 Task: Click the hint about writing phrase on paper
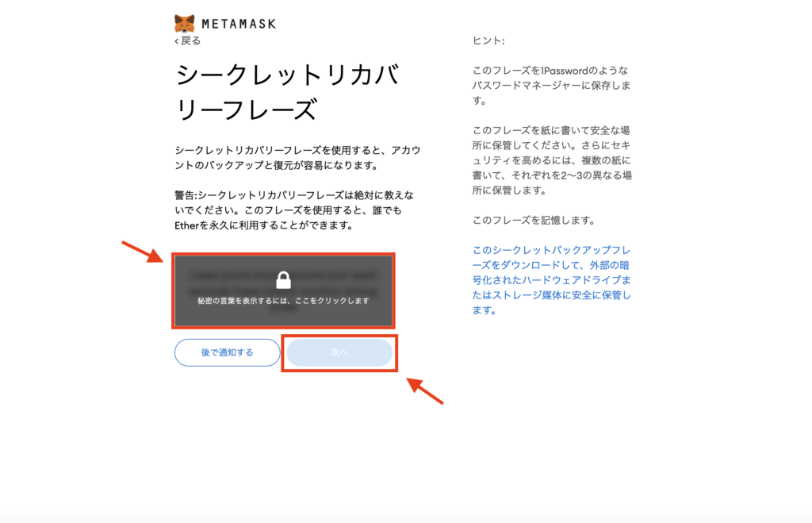pos(551,160)
